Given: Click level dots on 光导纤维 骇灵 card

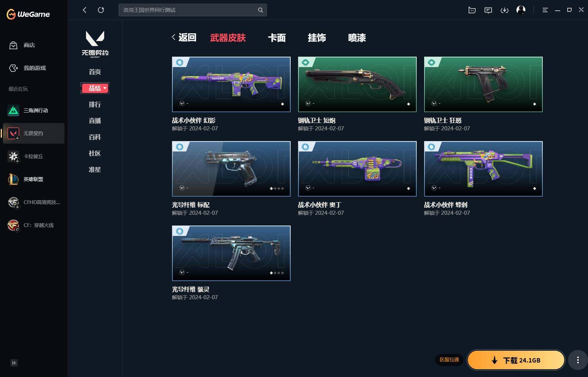Looking at the screenshot, I should [x=277, y=273].
